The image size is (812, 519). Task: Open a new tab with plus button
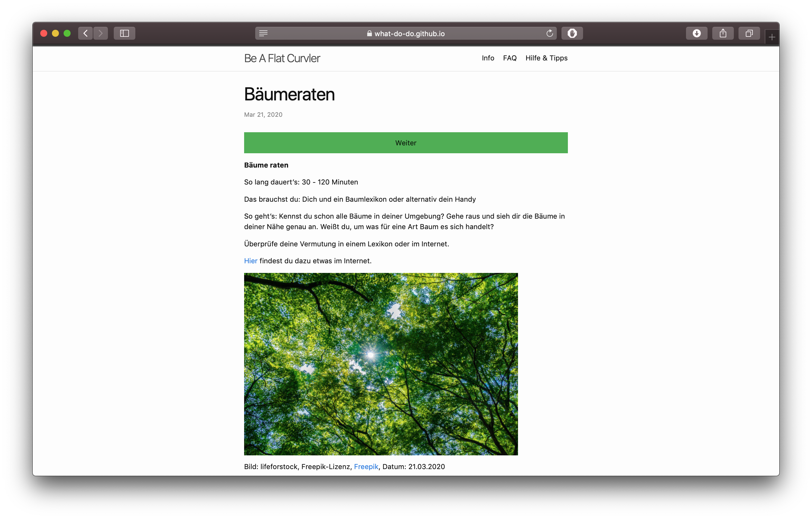pos(772,37)
